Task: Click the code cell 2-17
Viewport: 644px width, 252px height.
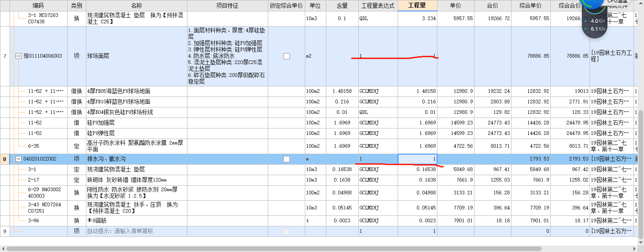Action: 39,180
